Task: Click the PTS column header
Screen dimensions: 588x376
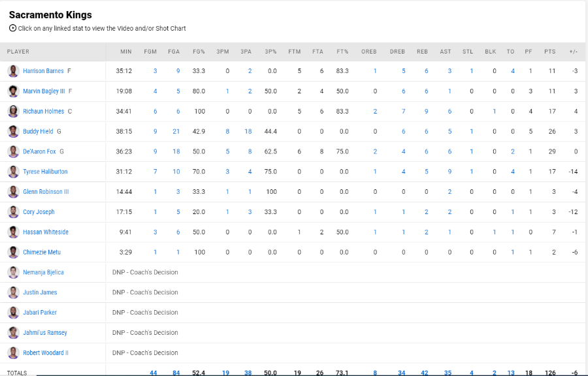Action: coord(549,52)
